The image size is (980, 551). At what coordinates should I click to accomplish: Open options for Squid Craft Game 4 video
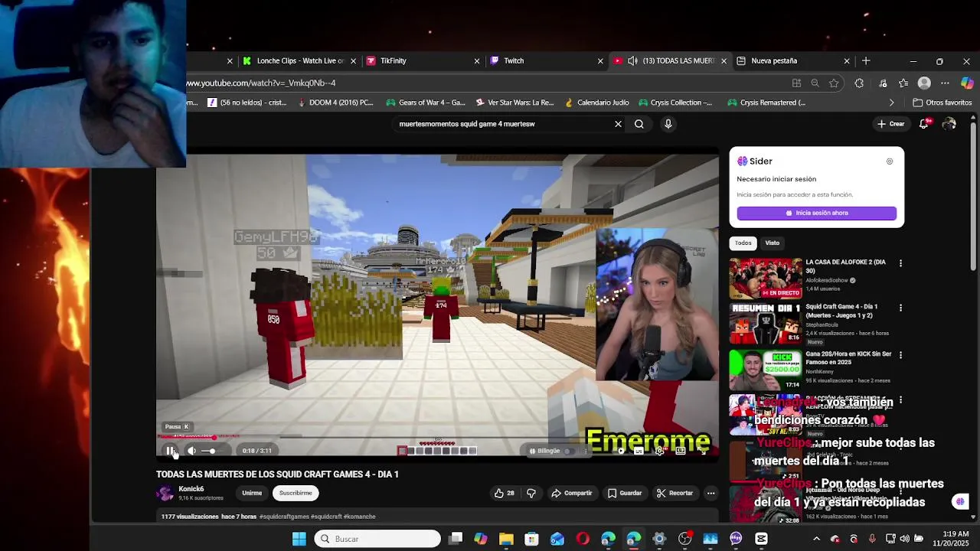pos(900,308)
